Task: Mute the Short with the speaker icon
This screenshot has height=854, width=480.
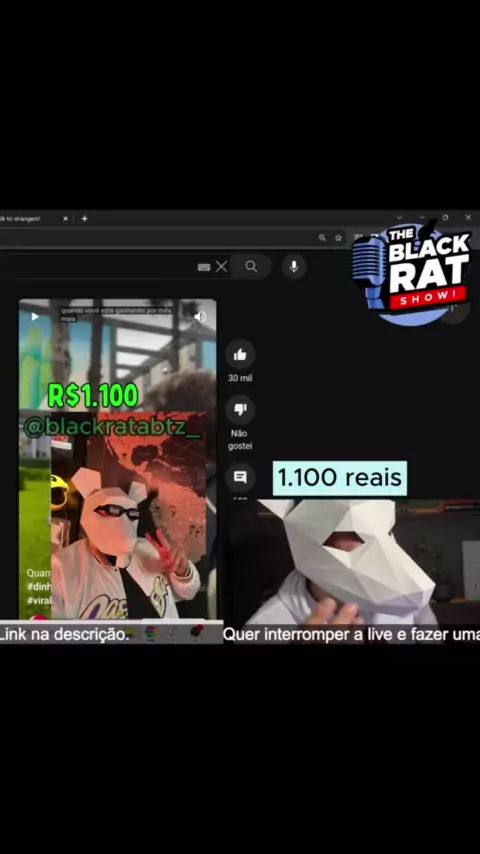Action: (x=200, y=316)
